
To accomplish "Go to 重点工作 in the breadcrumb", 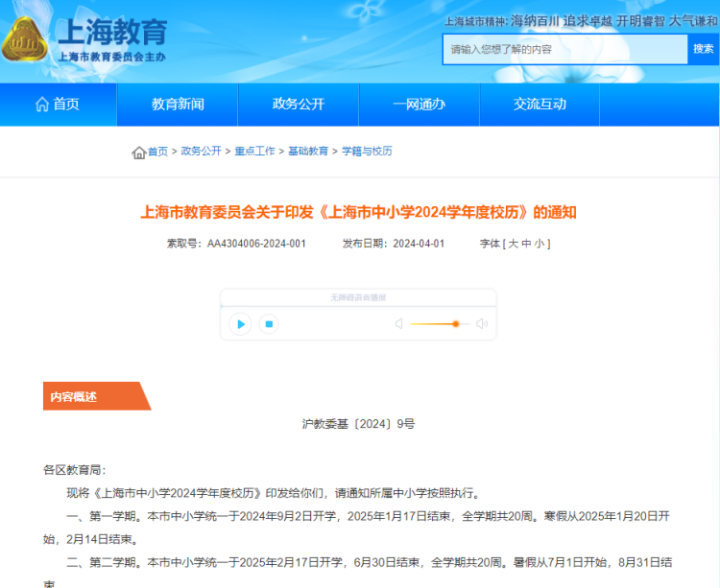I will (254, 152).
